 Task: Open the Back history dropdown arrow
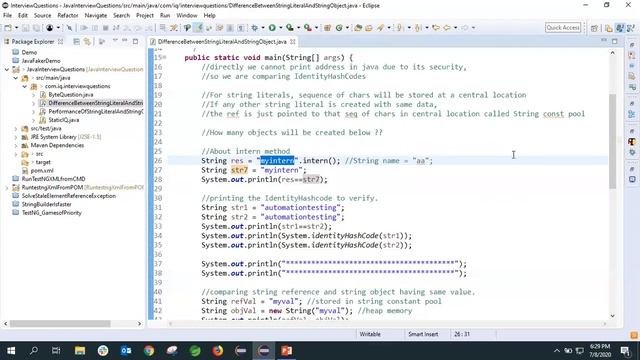[456, 28]
